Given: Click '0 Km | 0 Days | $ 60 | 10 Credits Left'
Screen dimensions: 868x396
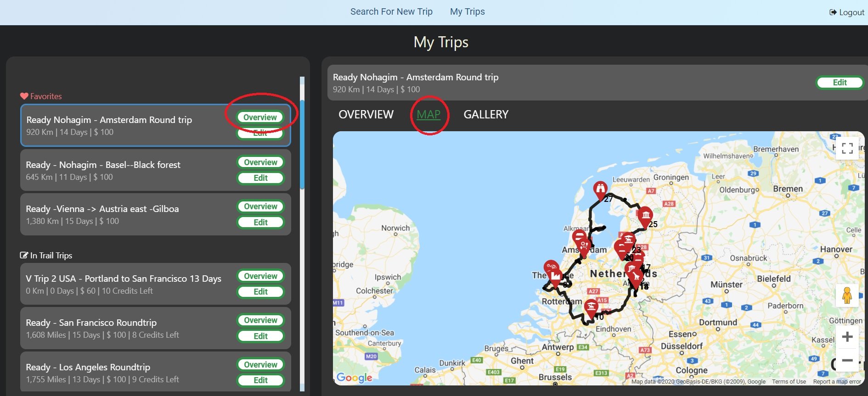Looking at the screenshot, I should [89, 291].
